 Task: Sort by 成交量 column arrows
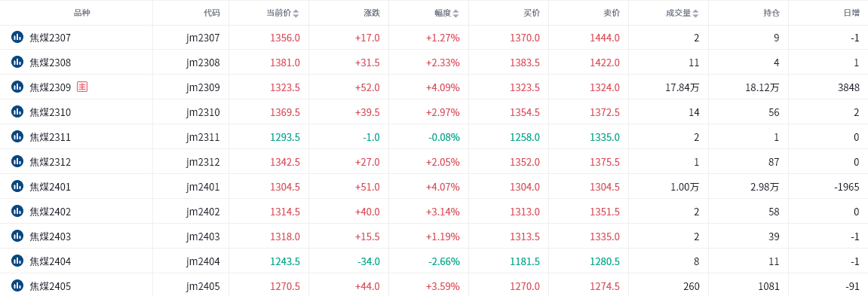[695, 14]
